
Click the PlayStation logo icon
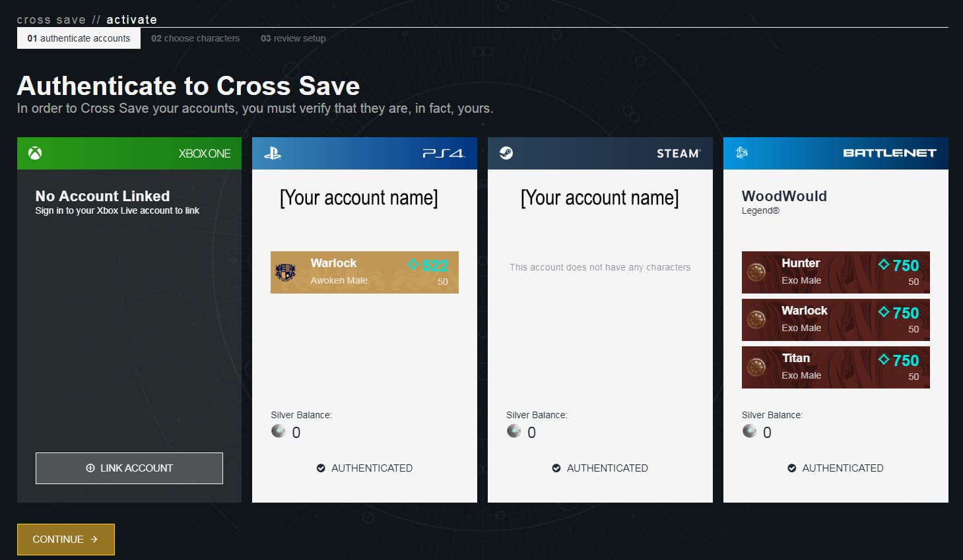[x=272, y=153]
